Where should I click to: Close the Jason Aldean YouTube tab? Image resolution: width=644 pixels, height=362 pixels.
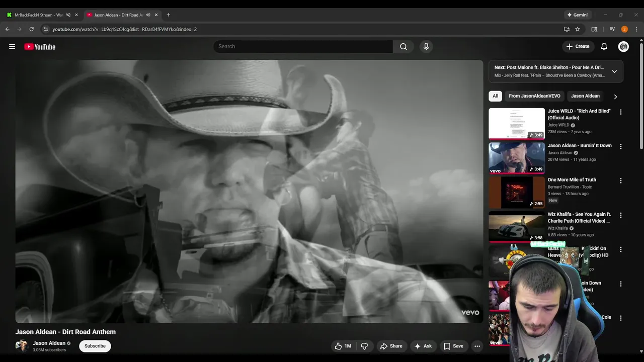point(156,15)
